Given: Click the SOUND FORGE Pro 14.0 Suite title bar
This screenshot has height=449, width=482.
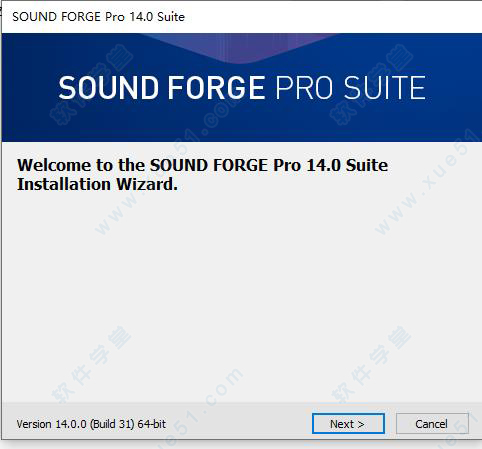Looking at the screenshot, I should [x=242, y=17].
